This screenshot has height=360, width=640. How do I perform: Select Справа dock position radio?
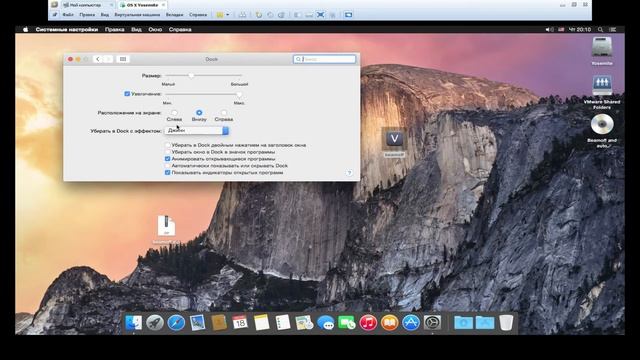224,113
